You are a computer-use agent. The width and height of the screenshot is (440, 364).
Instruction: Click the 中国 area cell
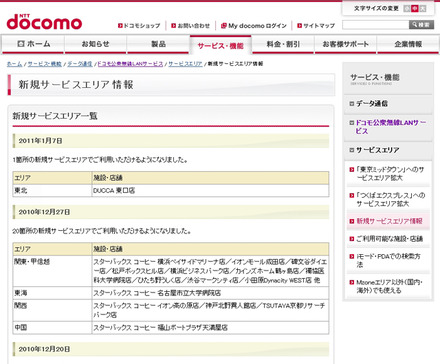52,328
